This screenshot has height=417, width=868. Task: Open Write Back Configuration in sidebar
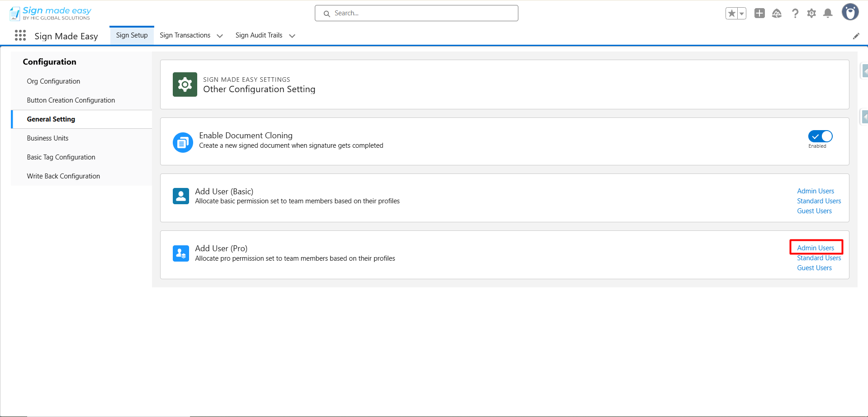[x=63, y=176]
